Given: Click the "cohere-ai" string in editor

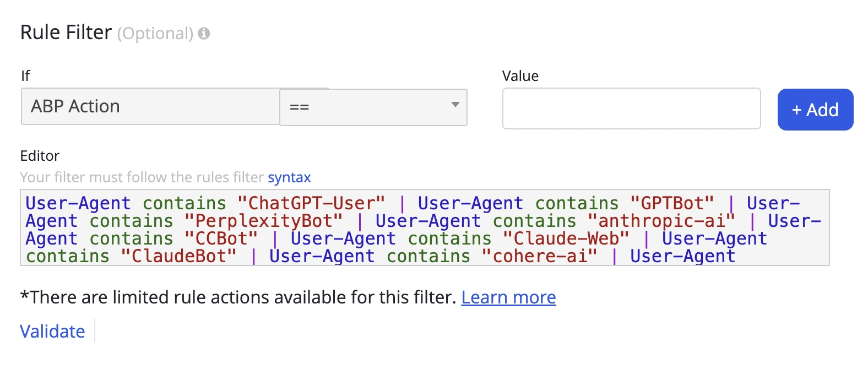Looking at the screenshot, I should coord(539,256).
